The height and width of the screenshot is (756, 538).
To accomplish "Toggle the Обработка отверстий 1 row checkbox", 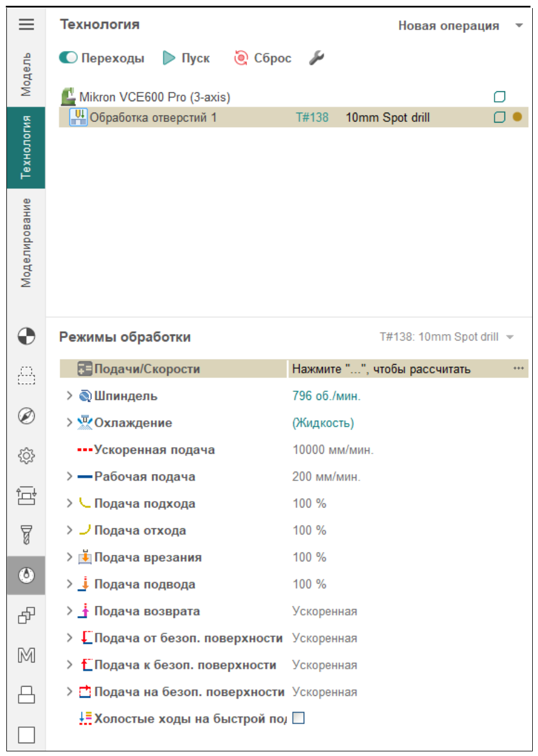I will pos(499,117).
